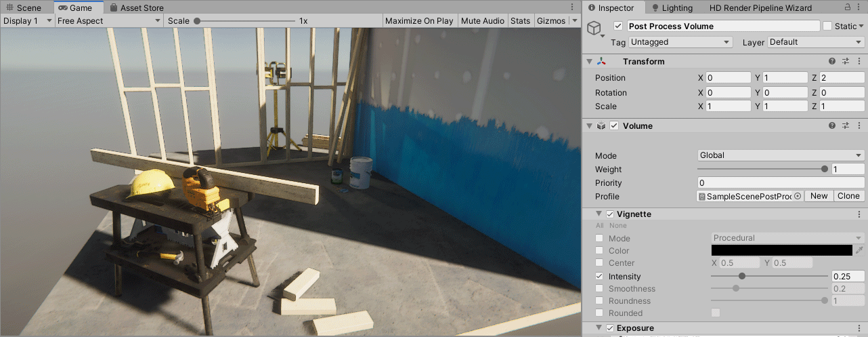Open the Tag Untagged dropdown
Screen dimensions: 868x337
pos(680,42)
